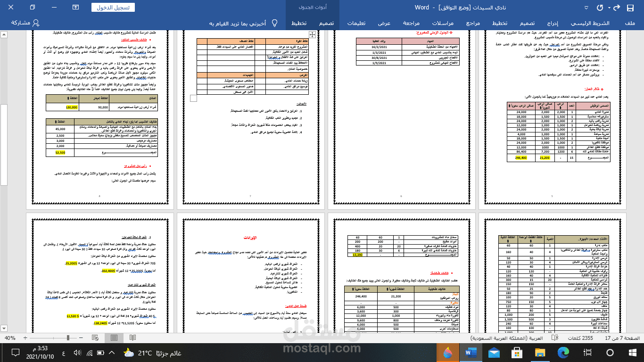The width and height of the screenshot is (644, 362).
Task: Click the 40% zoom level
Action: [x=10, y=338]
